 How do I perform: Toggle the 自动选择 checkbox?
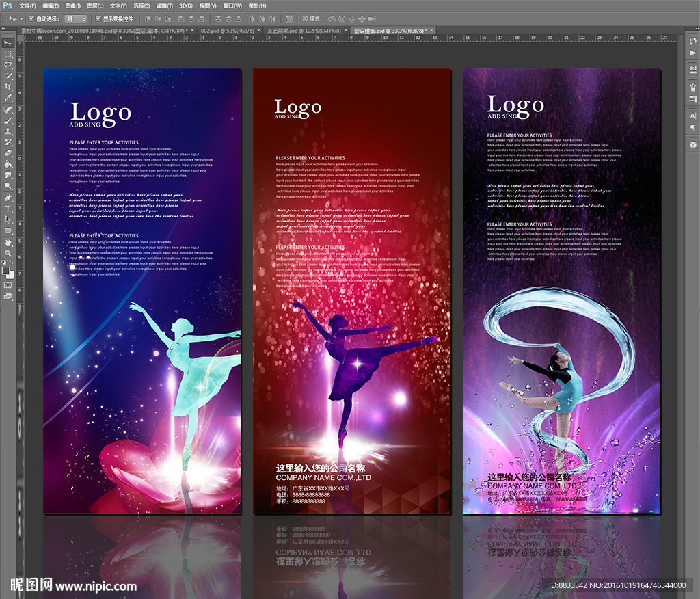pyautogui.click(x=31, y=18)
